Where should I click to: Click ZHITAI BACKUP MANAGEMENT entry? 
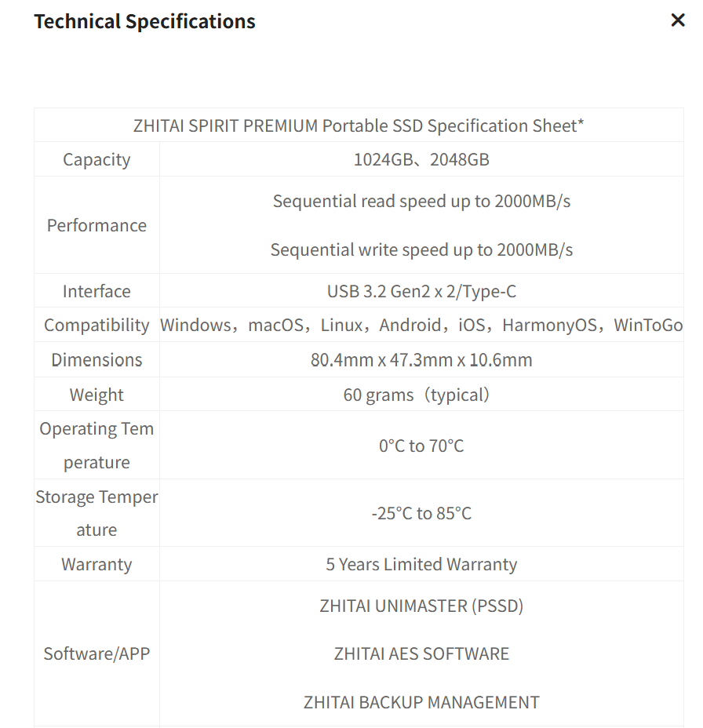tap(421, 702)
